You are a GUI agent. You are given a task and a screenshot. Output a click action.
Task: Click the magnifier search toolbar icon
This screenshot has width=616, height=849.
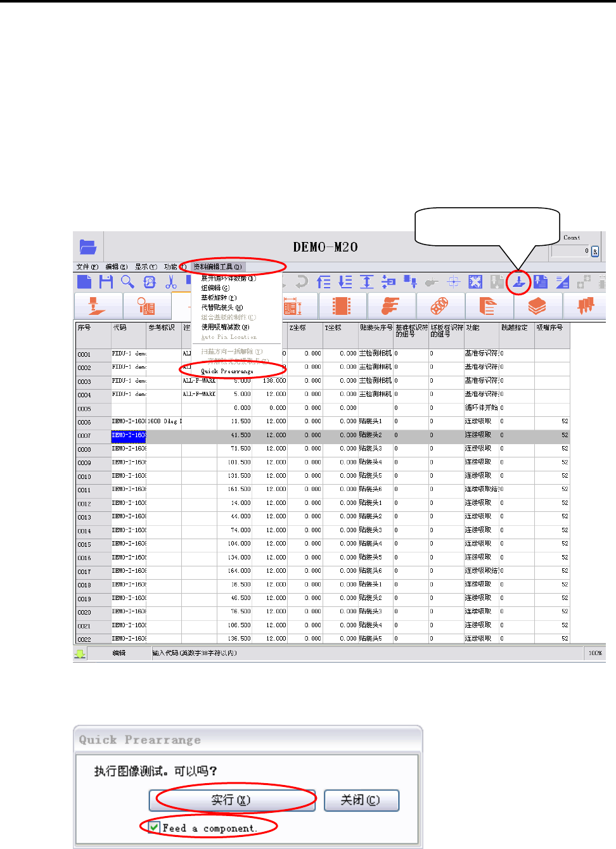point(127,282)
